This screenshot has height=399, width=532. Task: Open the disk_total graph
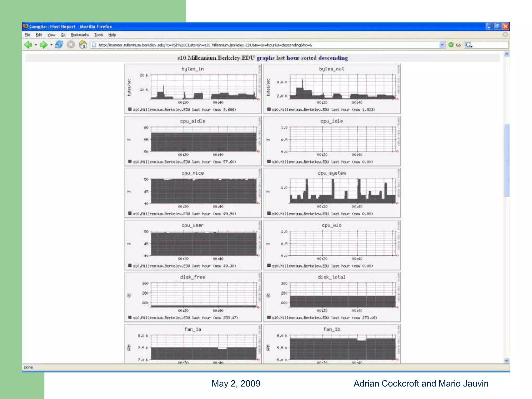point(332,297)
